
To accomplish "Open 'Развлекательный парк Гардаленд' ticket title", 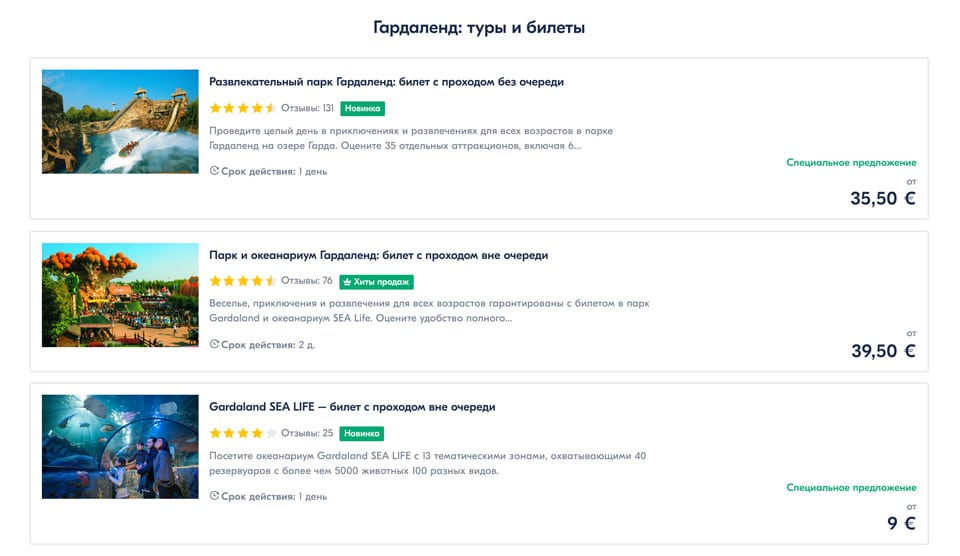I will point(386,82).
